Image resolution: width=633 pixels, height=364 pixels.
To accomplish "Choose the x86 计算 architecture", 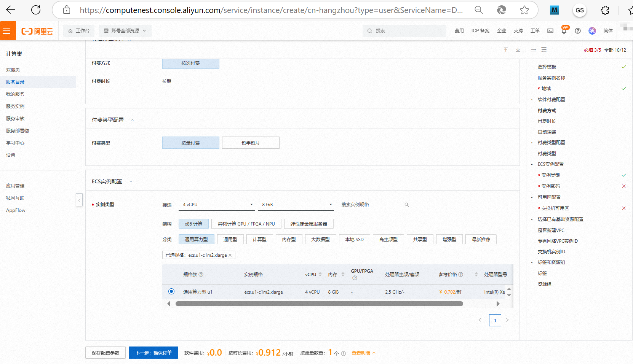I will tap(193, 224).
